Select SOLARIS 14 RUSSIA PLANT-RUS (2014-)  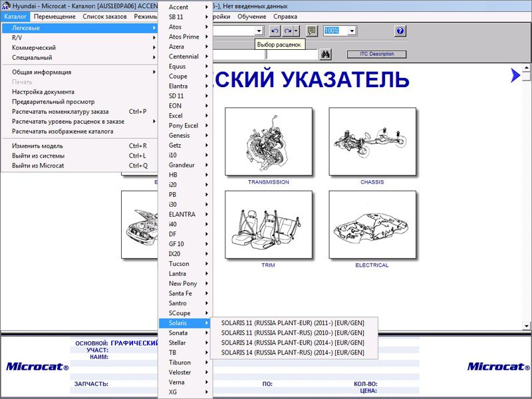tap(294, 352)
